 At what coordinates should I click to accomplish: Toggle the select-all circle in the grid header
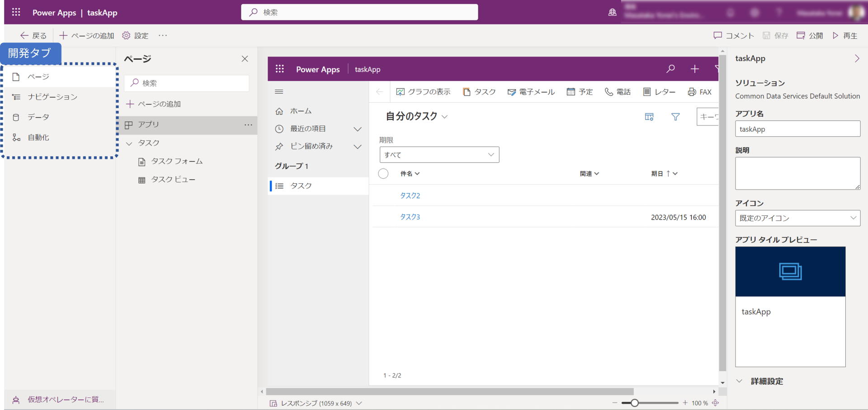383,174
